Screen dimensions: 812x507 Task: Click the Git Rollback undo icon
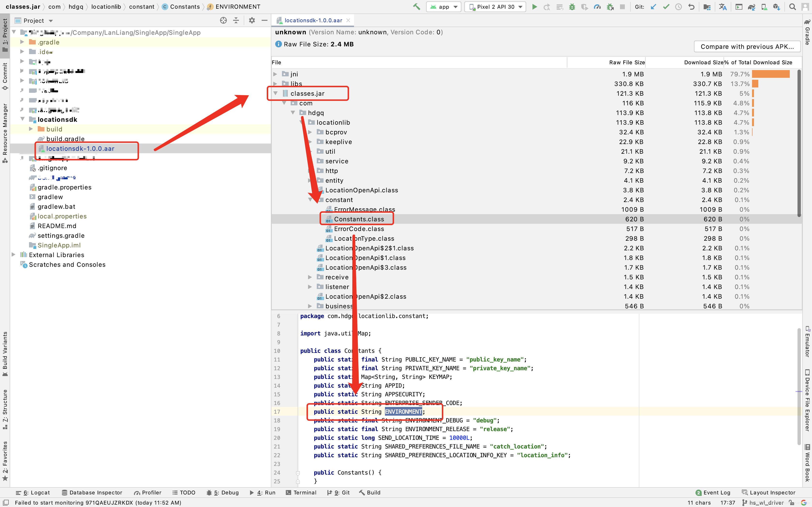pyautogui.click(x=691, y=7)
